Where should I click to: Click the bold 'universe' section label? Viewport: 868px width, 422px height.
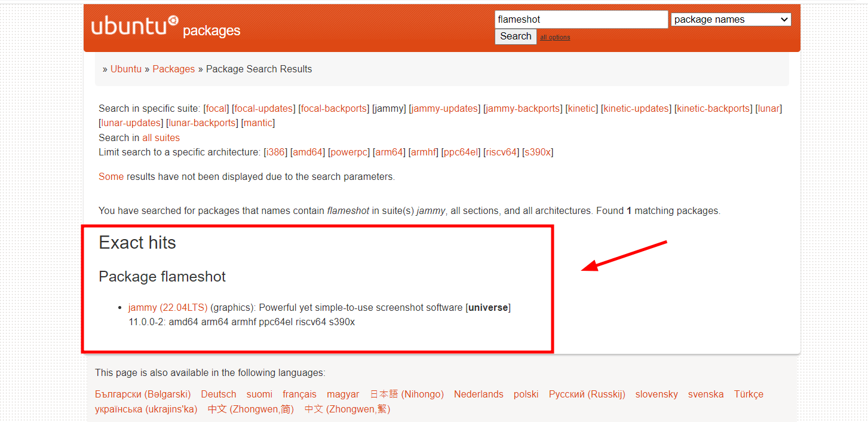488,307
